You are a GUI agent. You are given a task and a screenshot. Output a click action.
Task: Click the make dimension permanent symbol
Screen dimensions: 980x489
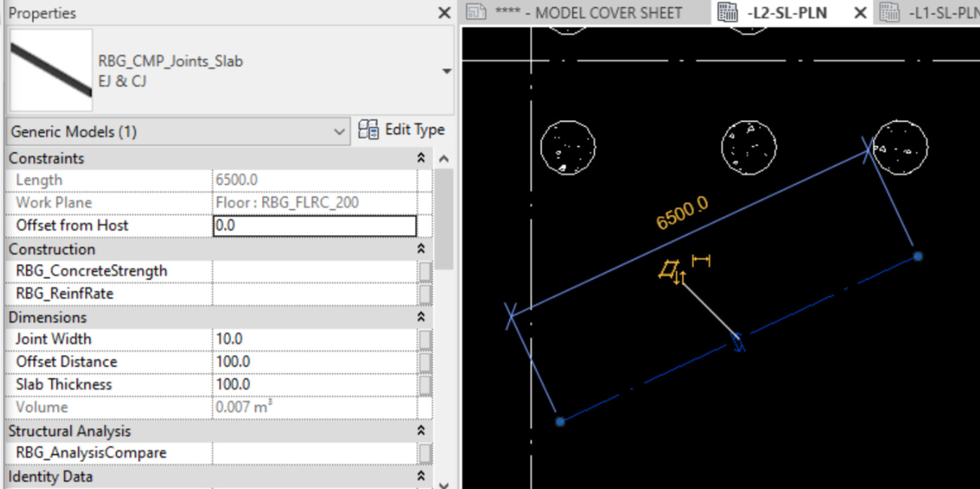point(701,261)
